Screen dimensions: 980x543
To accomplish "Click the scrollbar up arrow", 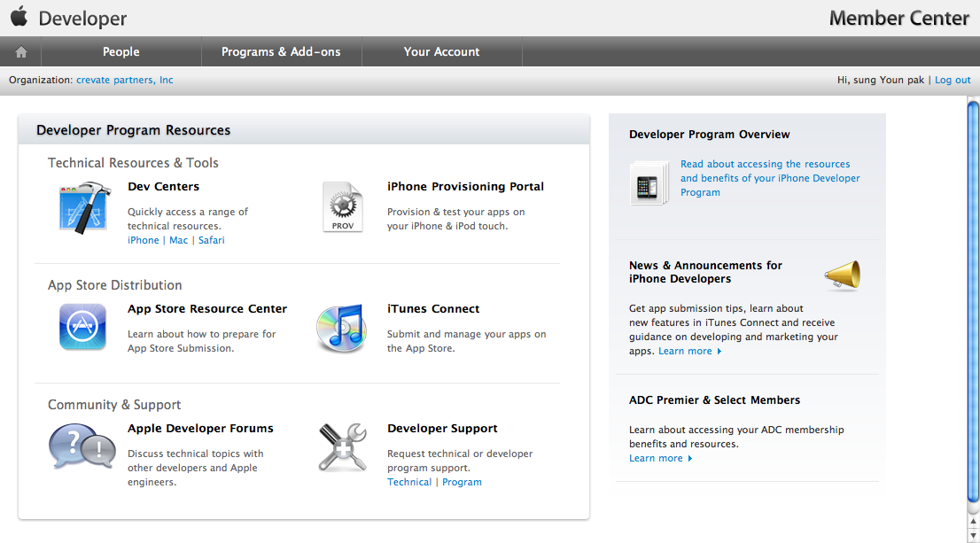I will (973, 521).
